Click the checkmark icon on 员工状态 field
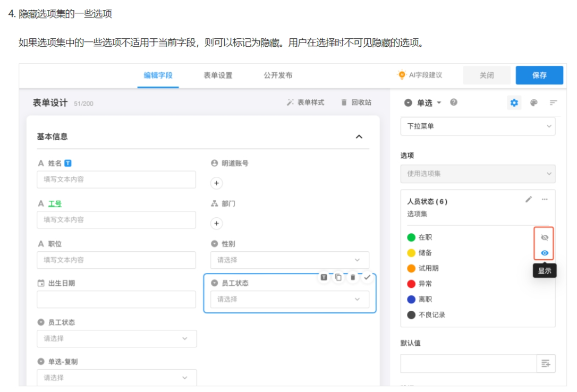 click(x=367, y=277)
